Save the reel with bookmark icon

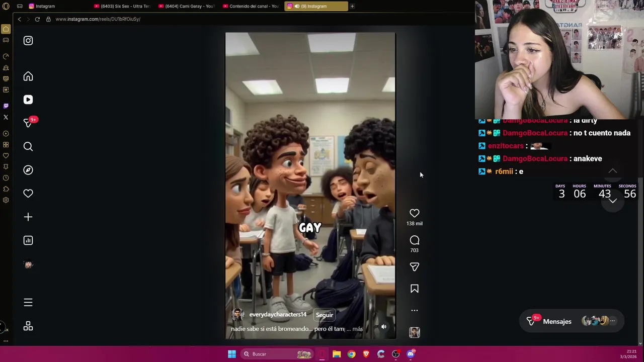tap(415, 289)
